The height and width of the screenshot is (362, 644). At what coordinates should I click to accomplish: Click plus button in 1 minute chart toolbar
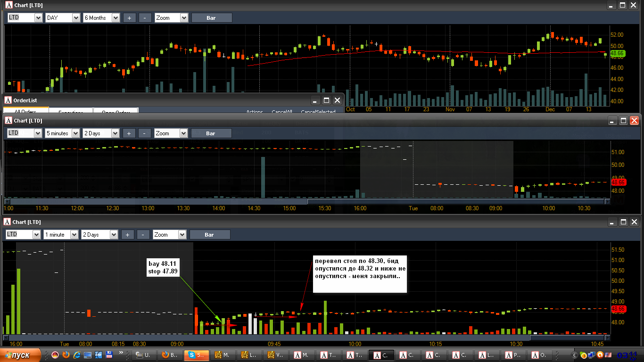click(128, 235)
